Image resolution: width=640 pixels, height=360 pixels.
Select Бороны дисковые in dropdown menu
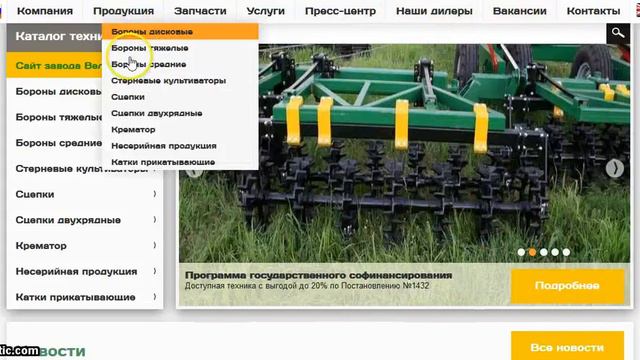click(x=180, y=31)
